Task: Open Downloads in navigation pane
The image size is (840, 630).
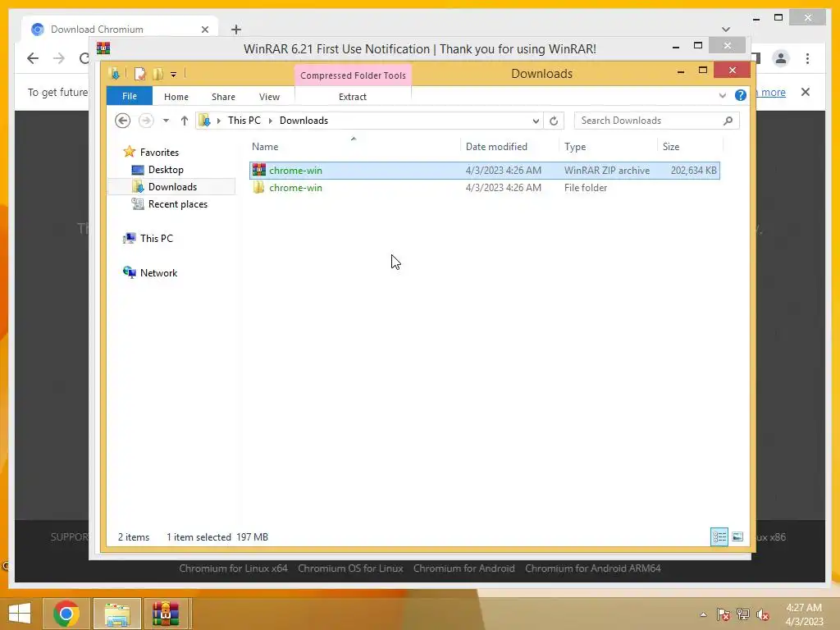Action: point(172,186)
